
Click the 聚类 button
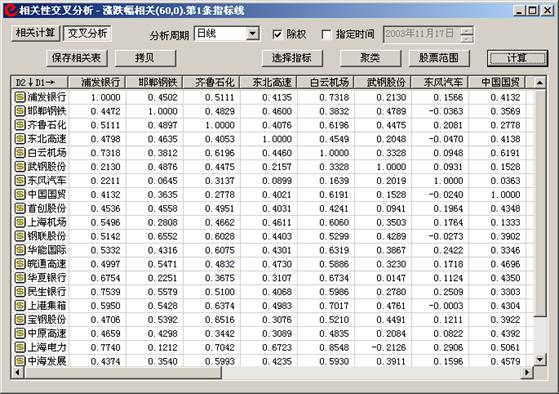coord(370,58)
